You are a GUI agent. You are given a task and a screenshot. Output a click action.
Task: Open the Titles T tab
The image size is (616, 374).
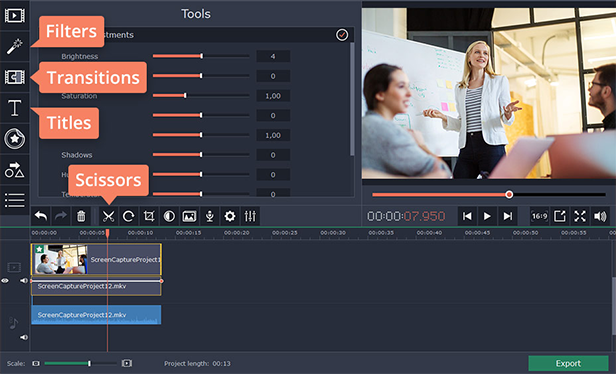pos(15,108)
